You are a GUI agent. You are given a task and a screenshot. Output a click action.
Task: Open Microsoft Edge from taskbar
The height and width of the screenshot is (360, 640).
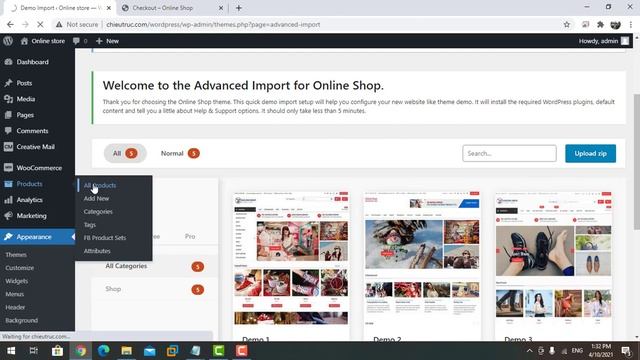(x=103, y=351)
